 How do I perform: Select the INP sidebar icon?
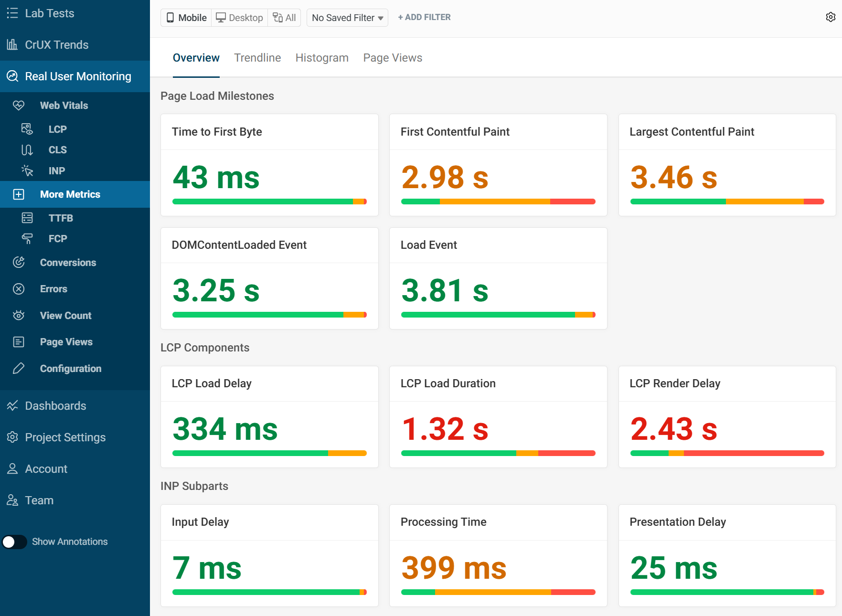coord(27,170)
